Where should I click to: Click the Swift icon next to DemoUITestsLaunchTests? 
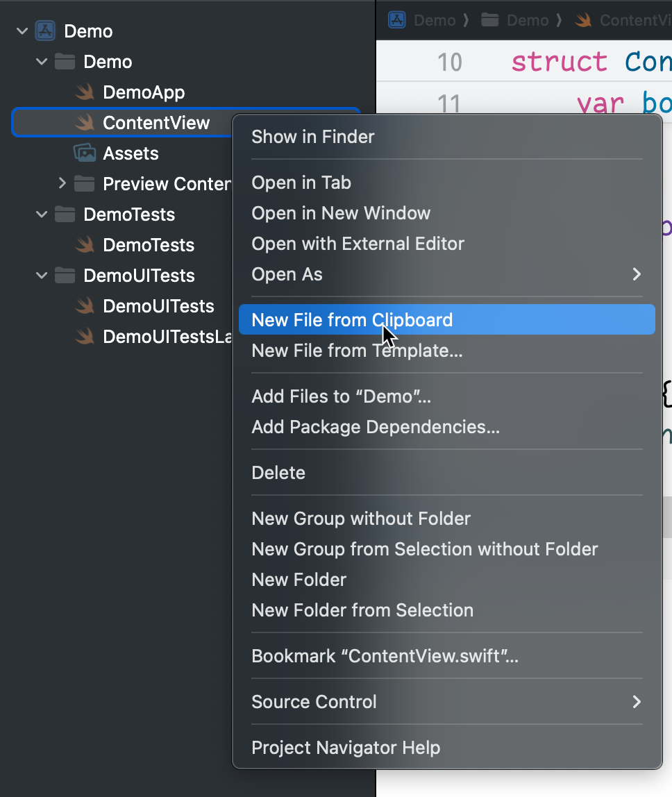(83, 336)
